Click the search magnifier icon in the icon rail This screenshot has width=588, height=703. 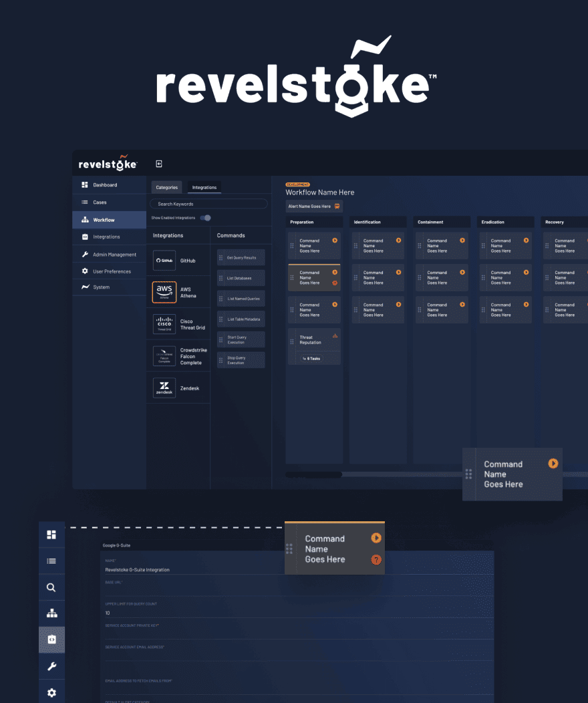pyautogui.click(x=51, y=587)
